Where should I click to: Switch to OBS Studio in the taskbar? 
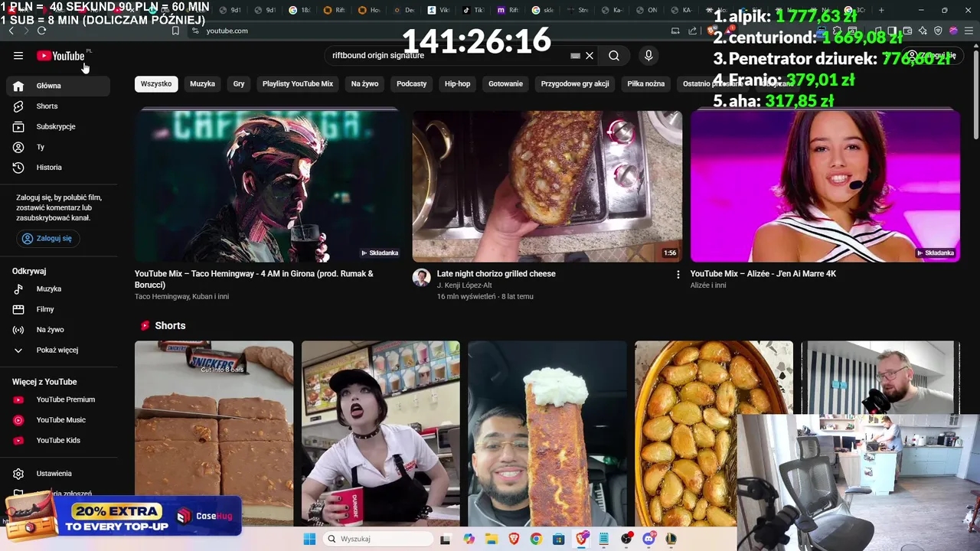point(626,539)
